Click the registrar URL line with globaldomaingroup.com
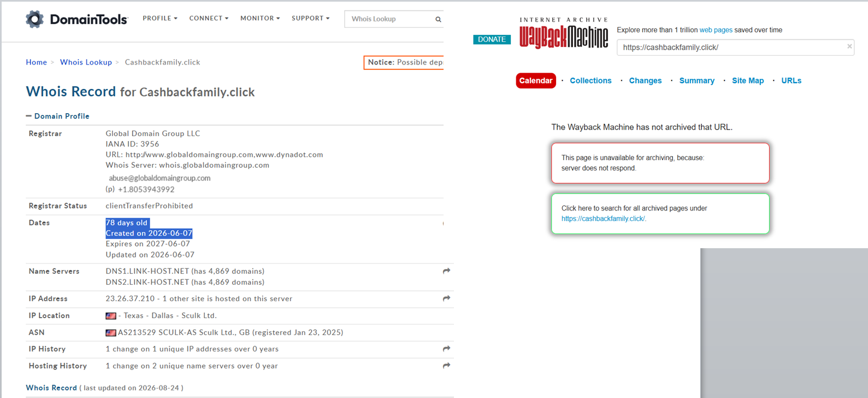Viewport: 868px width, 398px height. pyautogui.click(x=214, y=155)
